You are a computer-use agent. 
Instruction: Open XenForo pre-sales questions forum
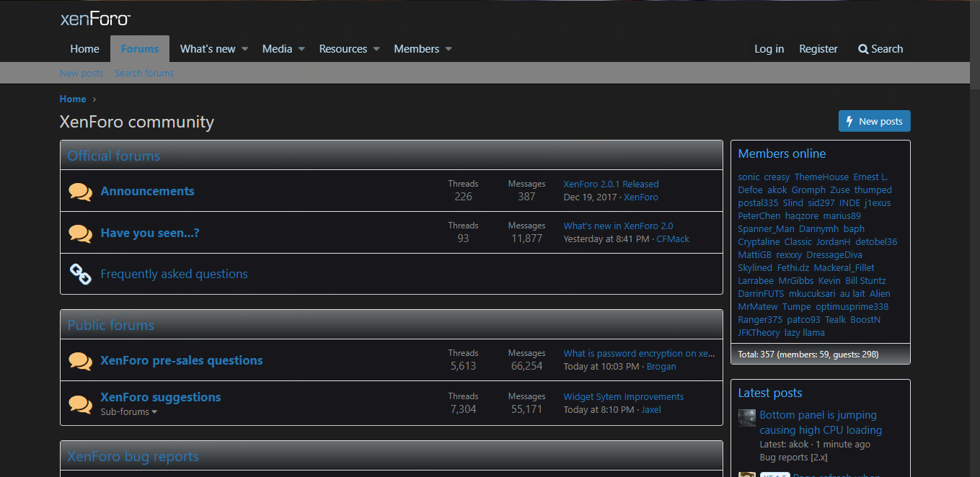tap(182, 360)
